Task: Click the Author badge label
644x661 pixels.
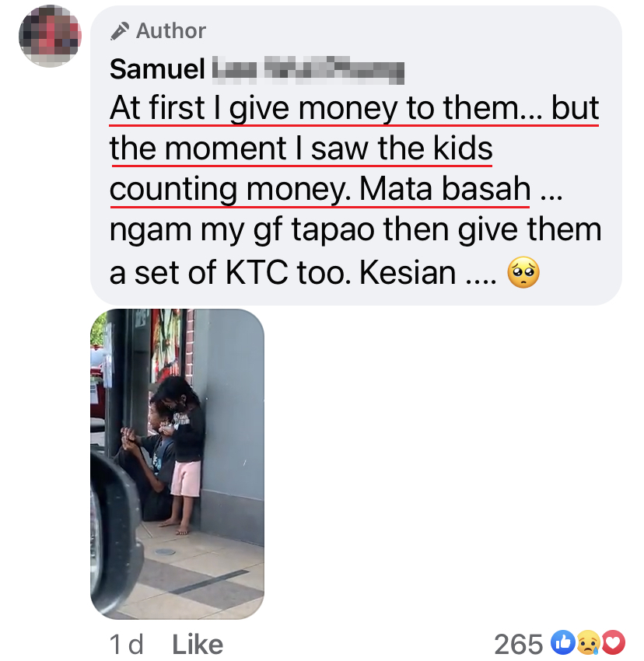Action: 170,31
